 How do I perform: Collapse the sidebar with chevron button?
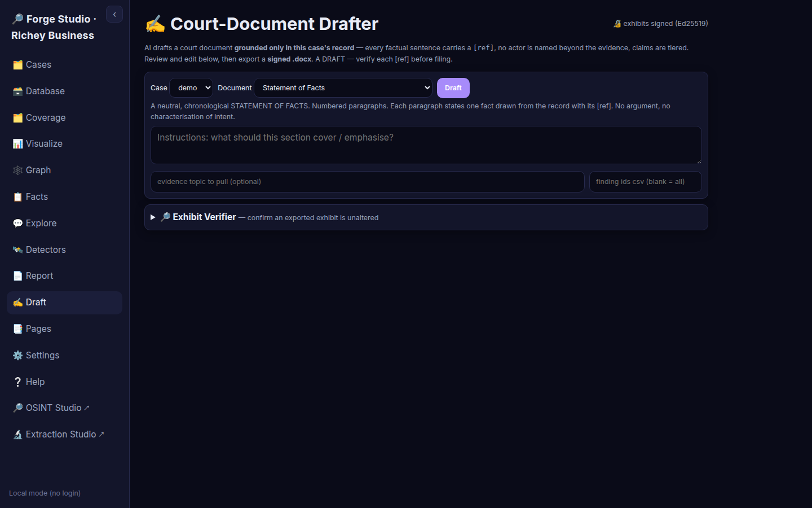(x=114, y=15)
